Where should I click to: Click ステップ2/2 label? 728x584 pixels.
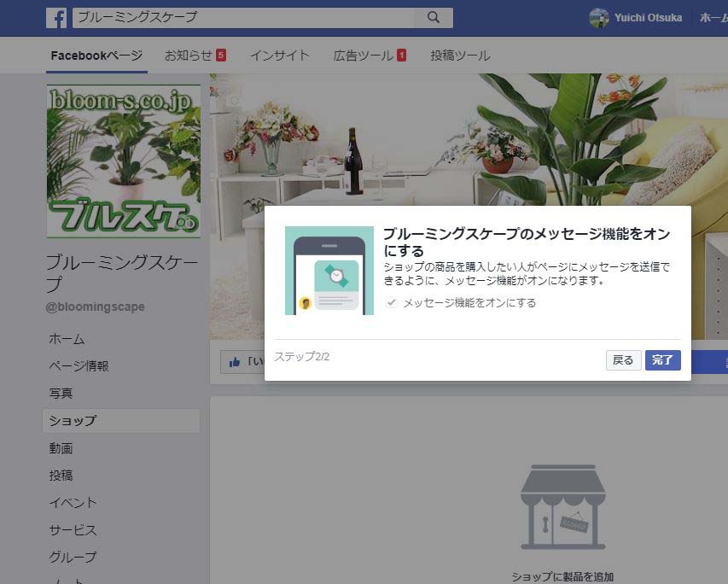pos(302,357)
